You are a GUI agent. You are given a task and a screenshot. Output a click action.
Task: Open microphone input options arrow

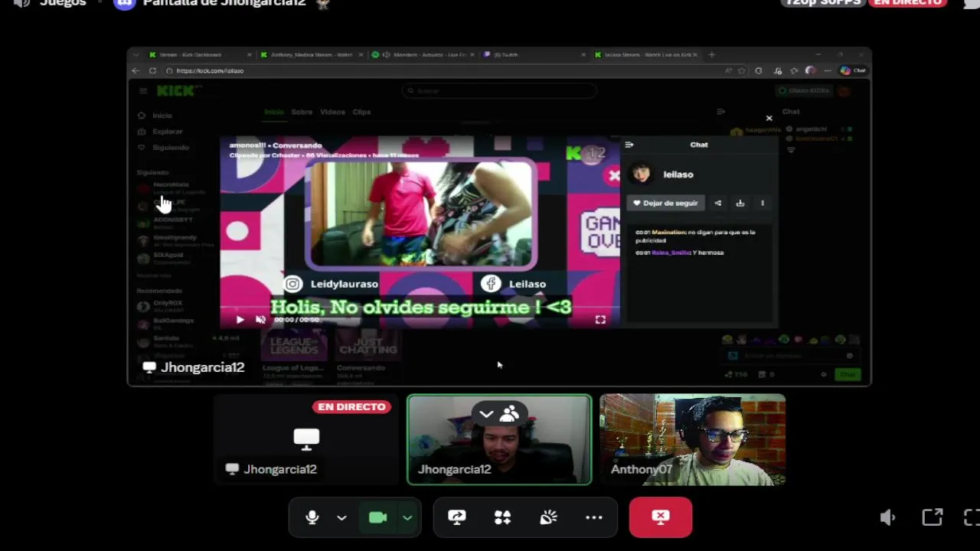click(x=341, y=518)
